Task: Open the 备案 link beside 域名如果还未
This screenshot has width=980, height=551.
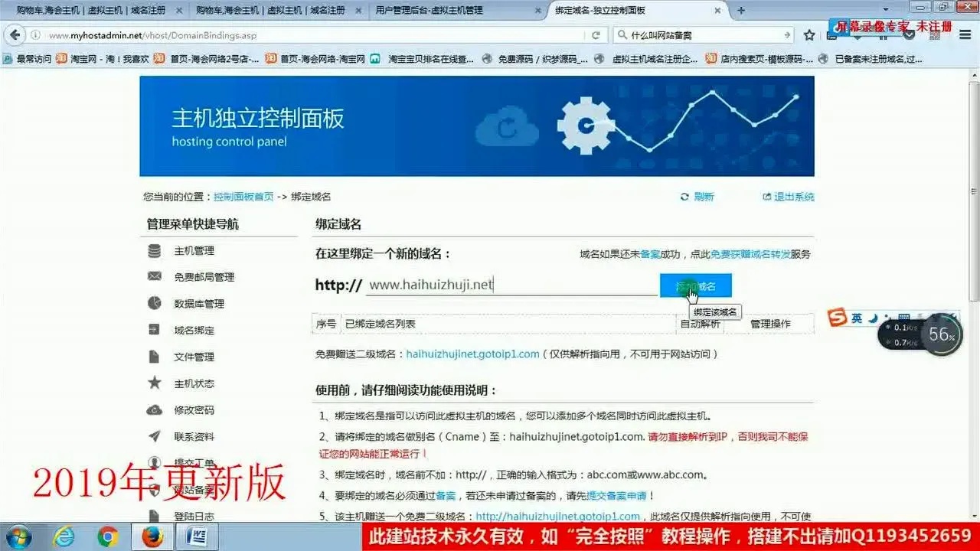Action: point(650,254)
